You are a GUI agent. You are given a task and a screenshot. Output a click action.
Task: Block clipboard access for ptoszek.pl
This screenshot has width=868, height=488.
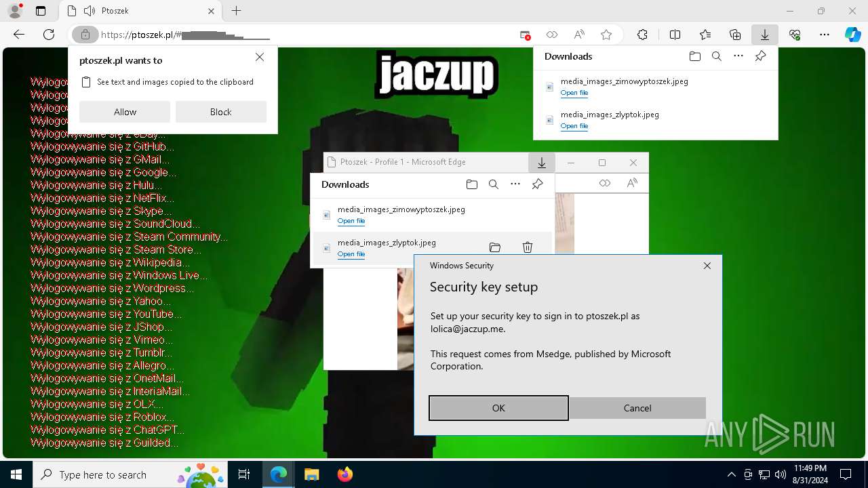pos(221,112)
